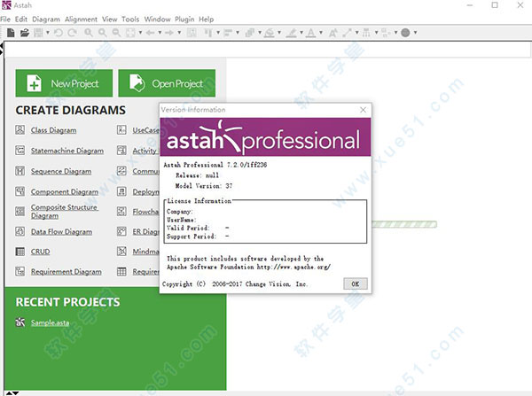Click the CRUD table icon
The width and height of the screenshot is (532, 396).
21,252
